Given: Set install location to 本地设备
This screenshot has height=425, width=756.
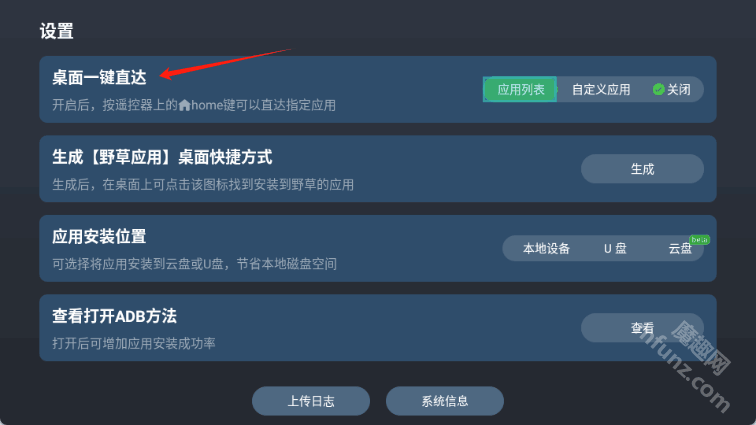Looking at the screenshot, I should 546,248.
